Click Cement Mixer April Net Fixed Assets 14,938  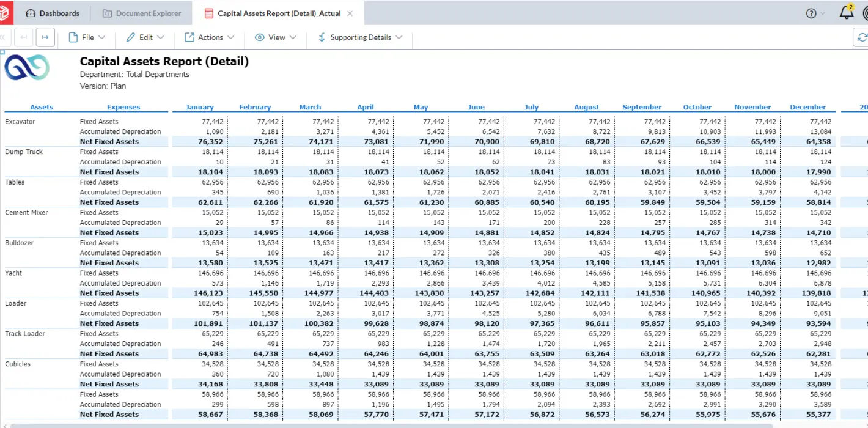coord(377,233)
